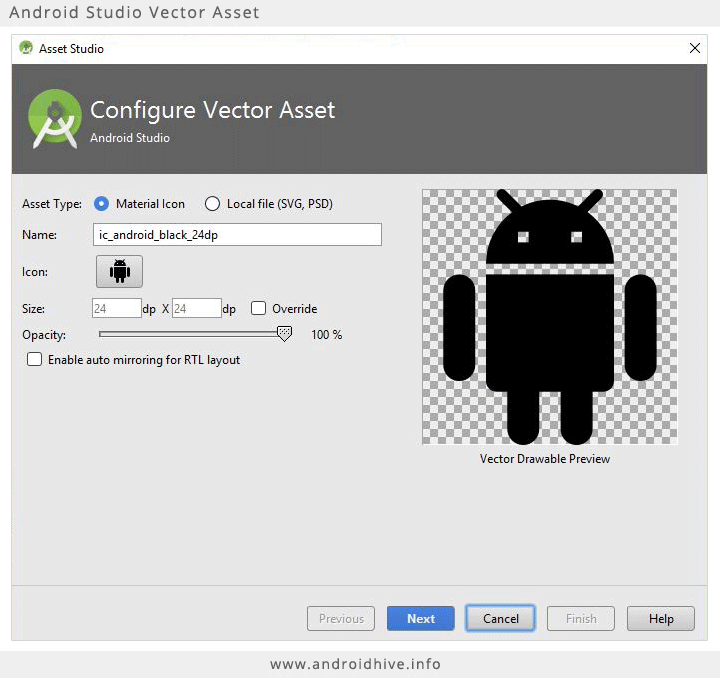Click the Android Studio logo in header
The image size is (720, 678).
pos(55,118)
